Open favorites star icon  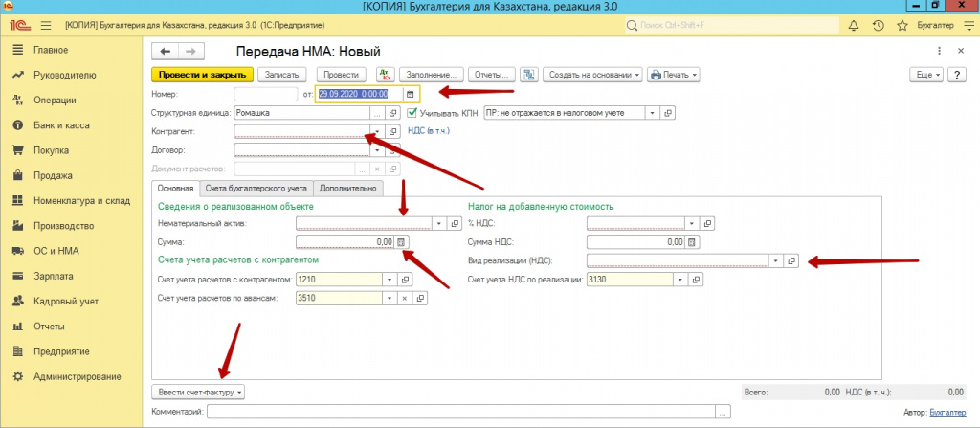coord(902,26)
